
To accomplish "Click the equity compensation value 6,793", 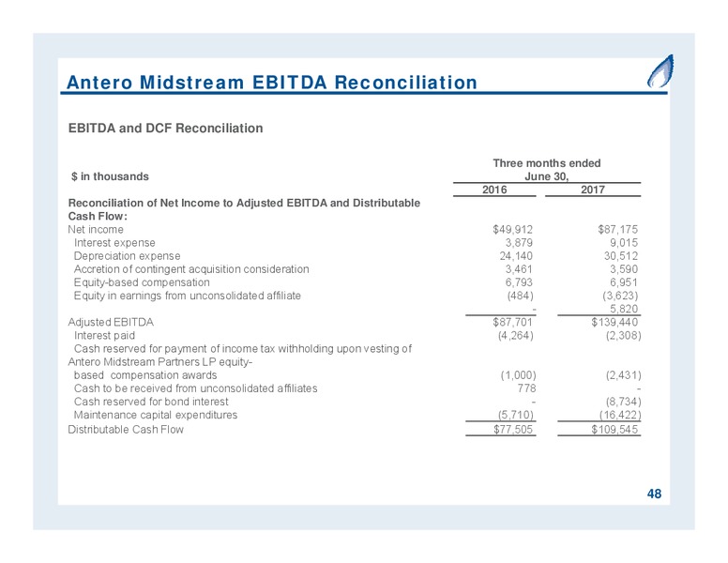I will (x=519, y=282).
